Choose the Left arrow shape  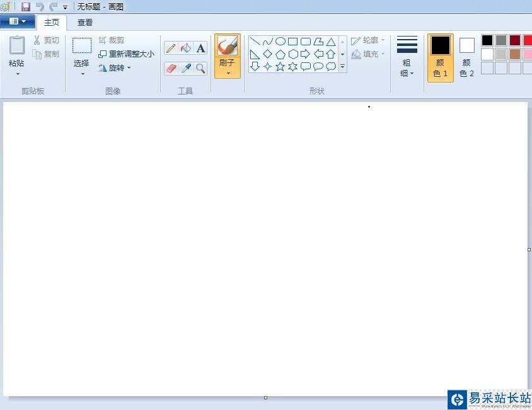318,54
